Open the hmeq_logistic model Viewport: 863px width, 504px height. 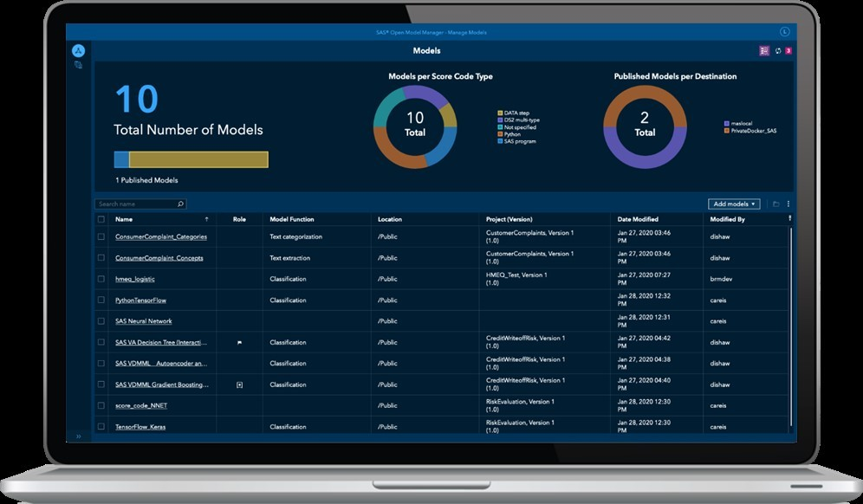[x=135, y=279]
